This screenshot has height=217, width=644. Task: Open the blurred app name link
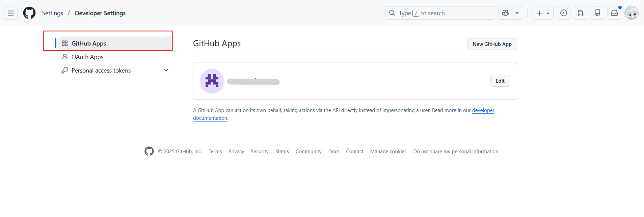coord(253,82)
